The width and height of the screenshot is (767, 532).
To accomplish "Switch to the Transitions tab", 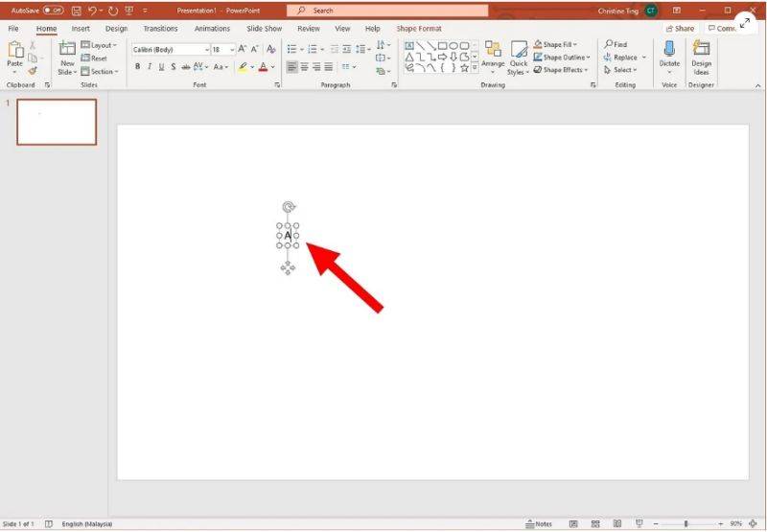I will [160, 29].
